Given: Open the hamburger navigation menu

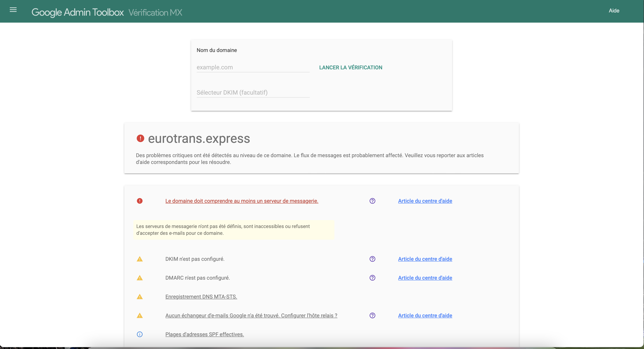Looking at the screenshot, I should pyautogui.click(x=13, y=10).
